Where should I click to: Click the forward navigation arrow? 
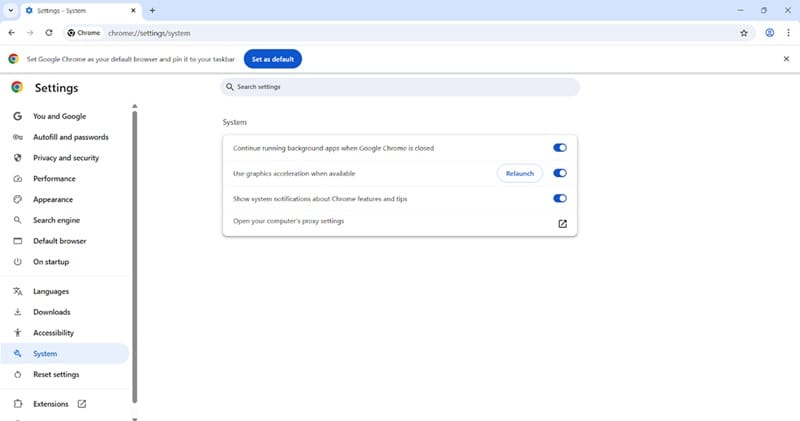(x=30, y=33)
